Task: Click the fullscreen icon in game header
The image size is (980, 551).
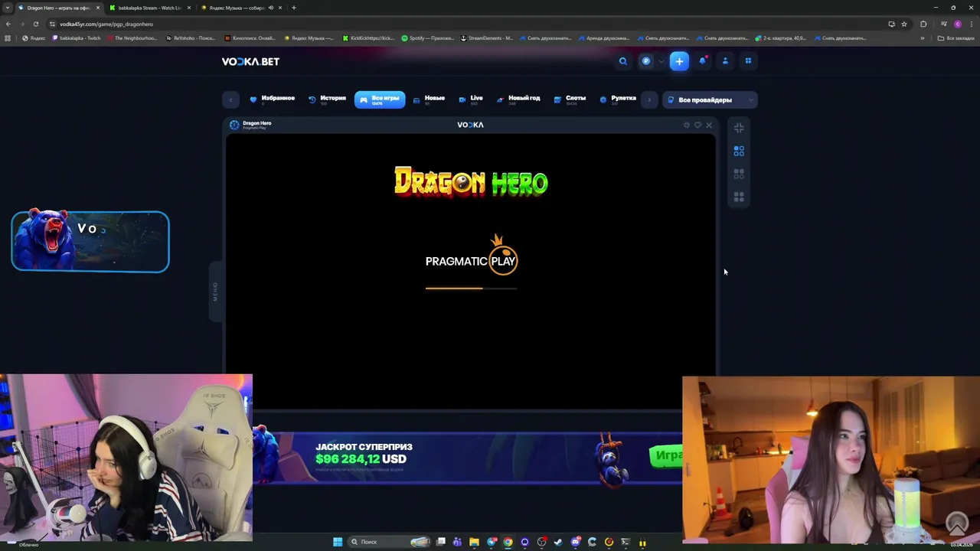Action: pos(687,125)
